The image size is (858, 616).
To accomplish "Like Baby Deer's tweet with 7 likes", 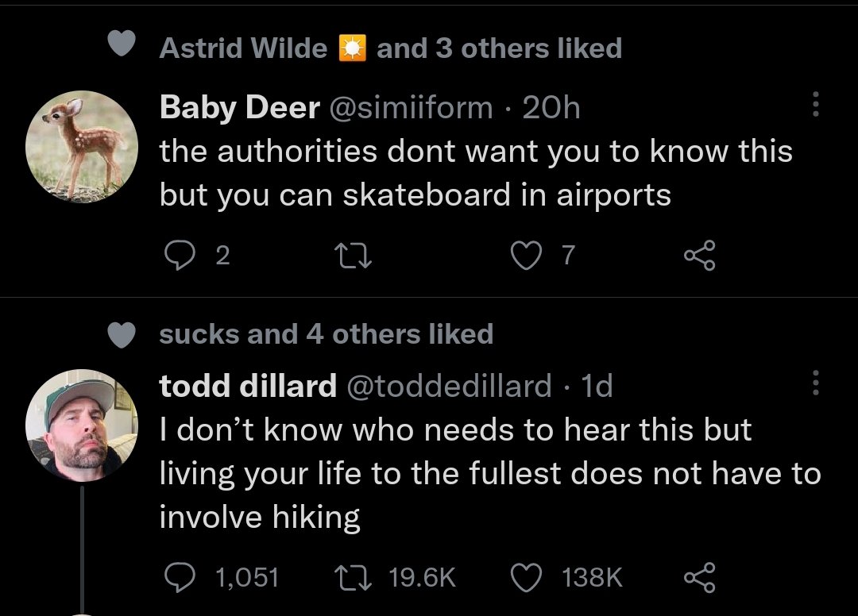I will (526, 256).
